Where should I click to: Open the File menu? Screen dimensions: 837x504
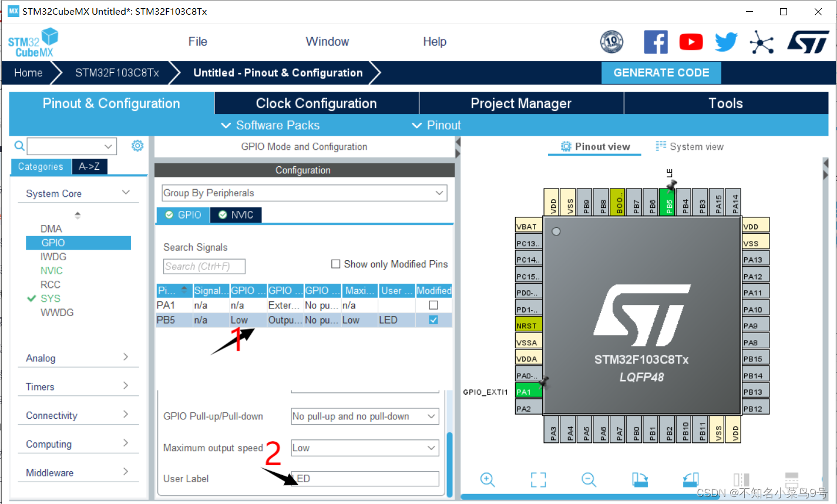[198, 42]
